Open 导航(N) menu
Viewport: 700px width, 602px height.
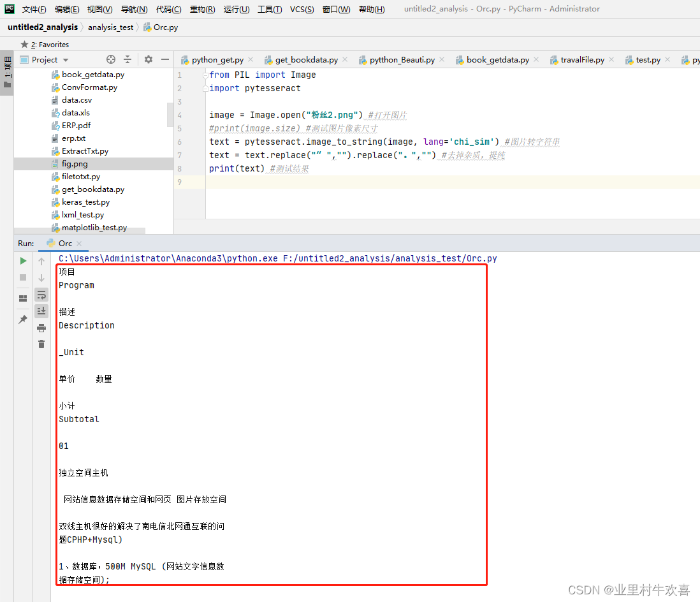(134, 10)
